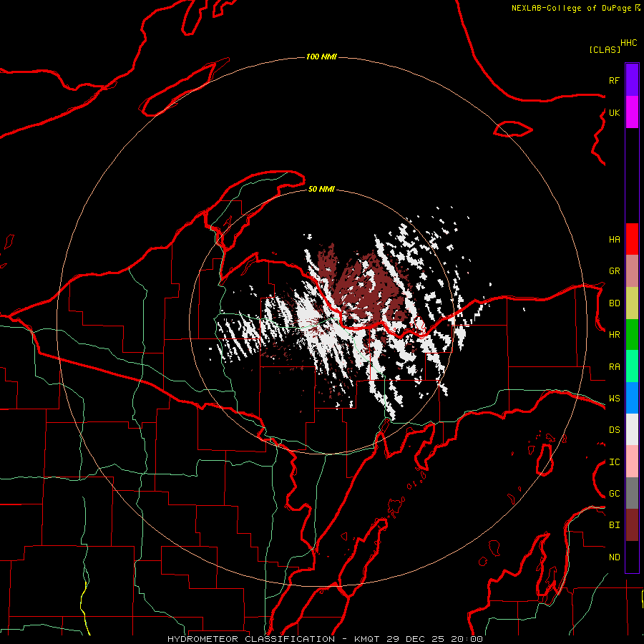Select the salmon GR legend swatch

[x=632, y=271]
